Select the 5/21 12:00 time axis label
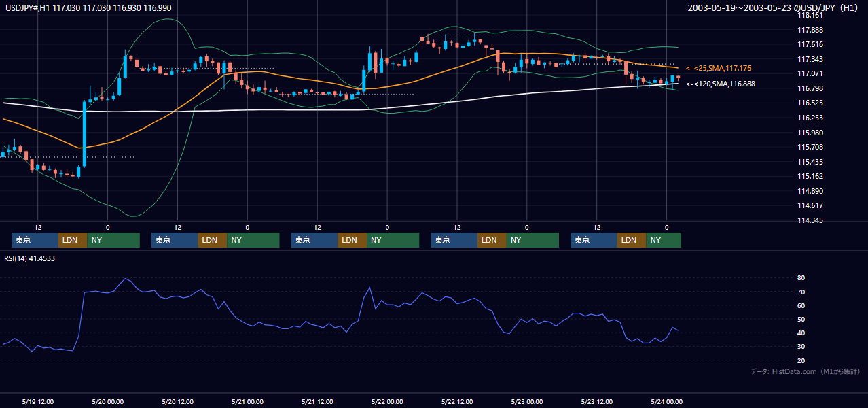Viewport: 868px width, 408px height. click(317, 401)
